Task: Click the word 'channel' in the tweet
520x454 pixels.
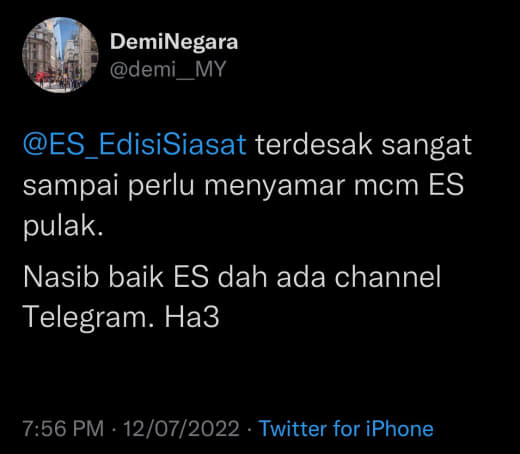Action: (387, 277)
